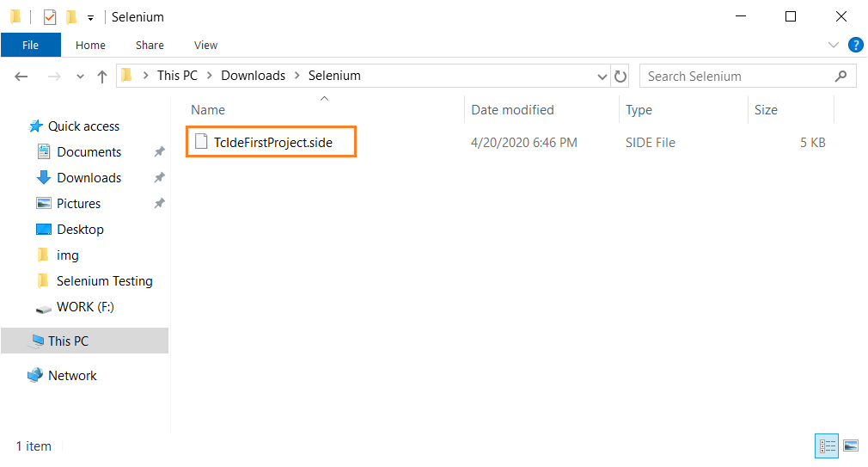Expand the chevron after Downloads breadcrumb
Image resolution: width=868 pixels, height=467 pixels.
[296, 76]
